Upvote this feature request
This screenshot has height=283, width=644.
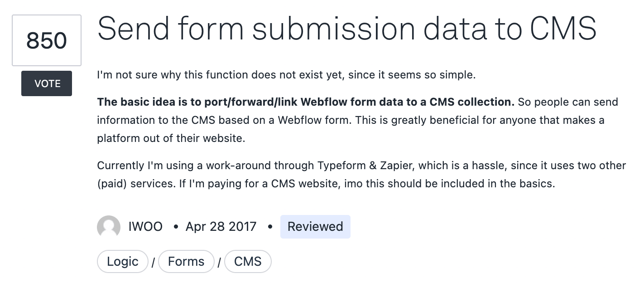46,83
